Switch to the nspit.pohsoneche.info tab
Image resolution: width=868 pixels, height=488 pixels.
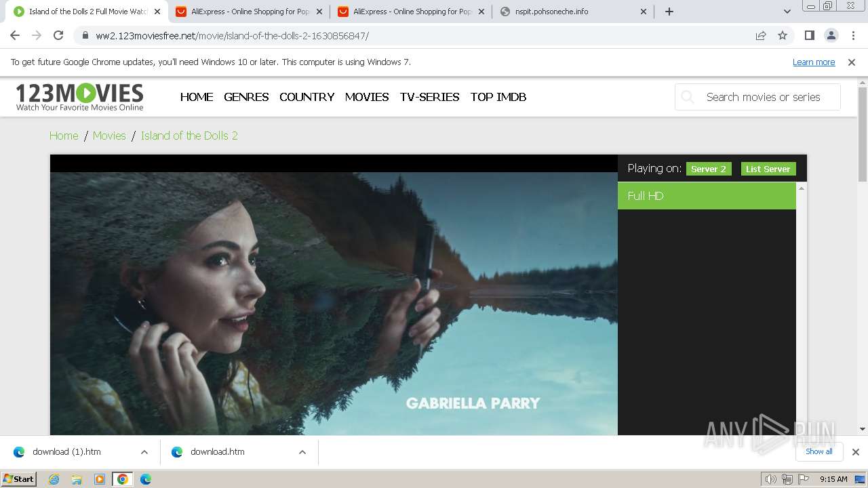[x=573, y=12]
